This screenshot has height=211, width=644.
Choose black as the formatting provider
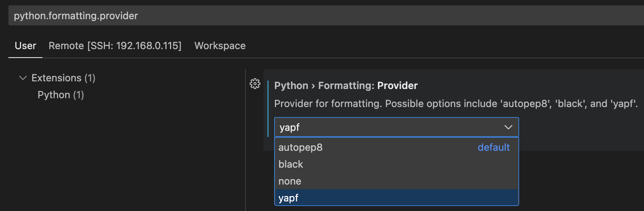291,164
